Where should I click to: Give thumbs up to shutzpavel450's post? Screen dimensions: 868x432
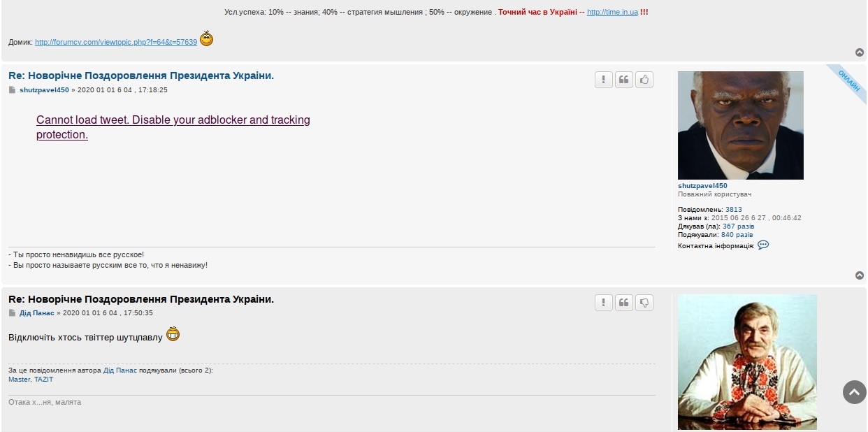(x=644, y=80)
